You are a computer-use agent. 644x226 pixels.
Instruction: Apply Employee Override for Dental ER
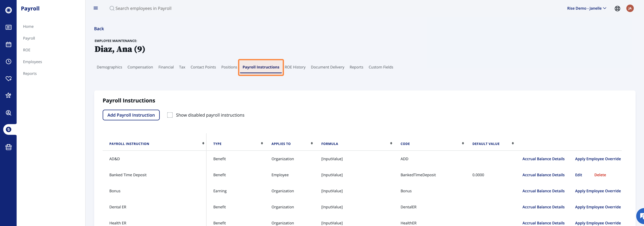click(598, 207)
